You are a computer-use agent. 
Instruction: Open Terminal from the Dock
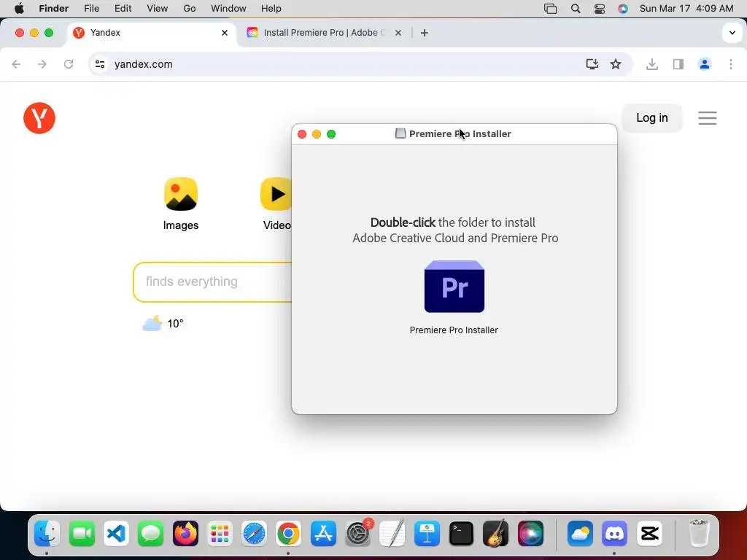pyautogui.click(x=461, y=533)
